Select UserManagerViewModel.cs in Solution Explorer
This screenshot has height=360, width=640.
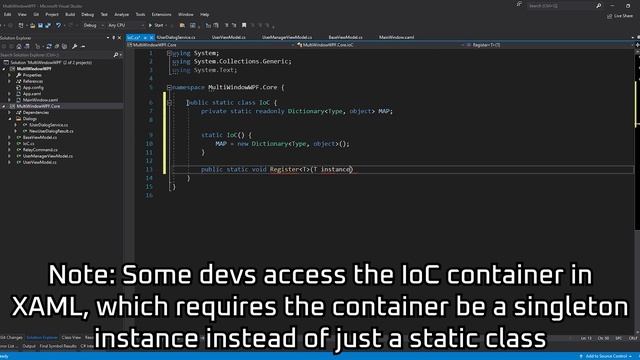click(x=44, y=156)
